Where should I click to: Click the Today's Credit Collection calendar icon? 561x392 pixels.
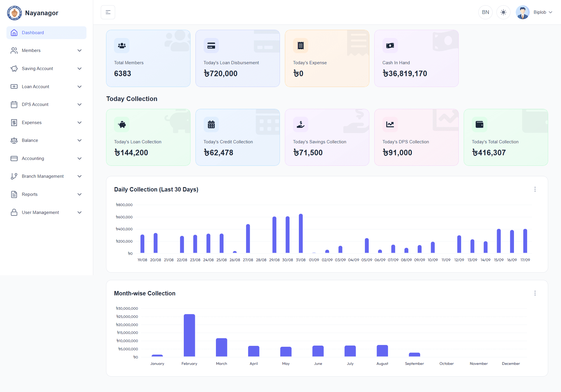click(211, 125)
